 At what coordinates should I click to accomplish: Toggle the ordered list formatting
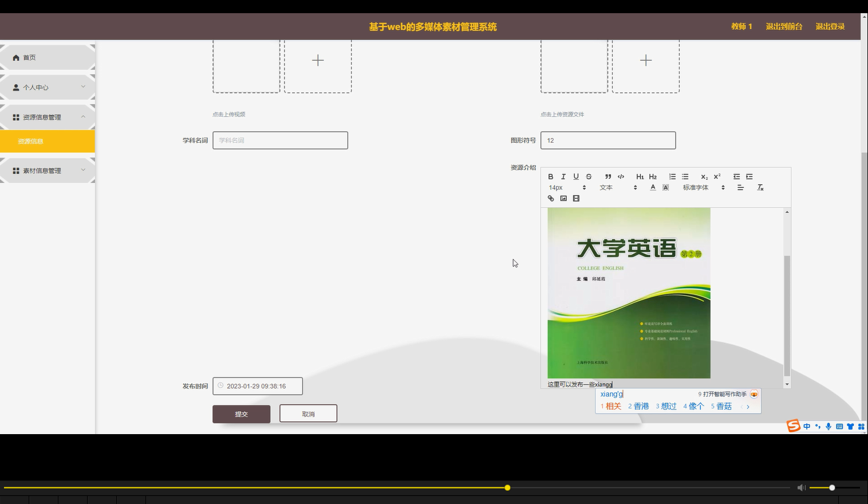pos(672,176)
